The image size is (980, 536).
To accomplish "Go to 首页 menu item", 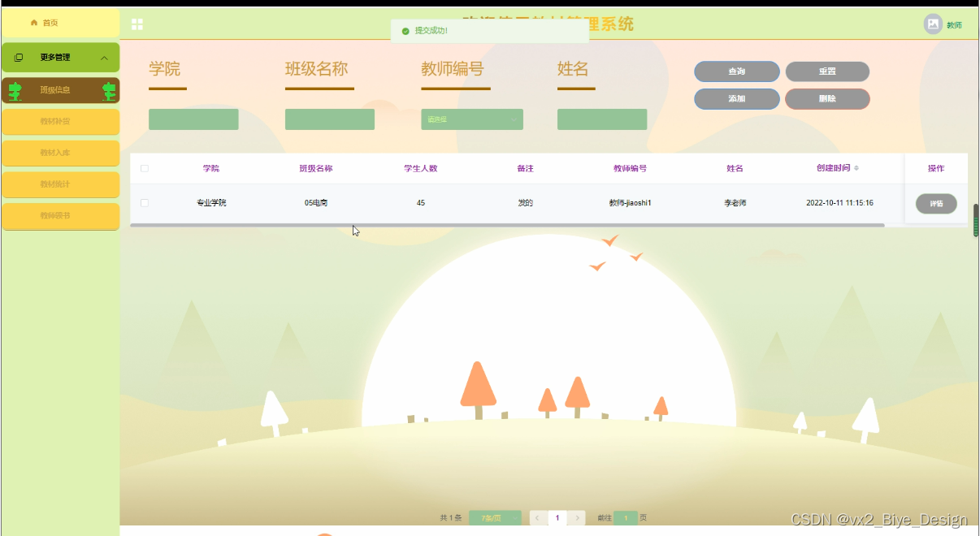I will pos(61,23).
